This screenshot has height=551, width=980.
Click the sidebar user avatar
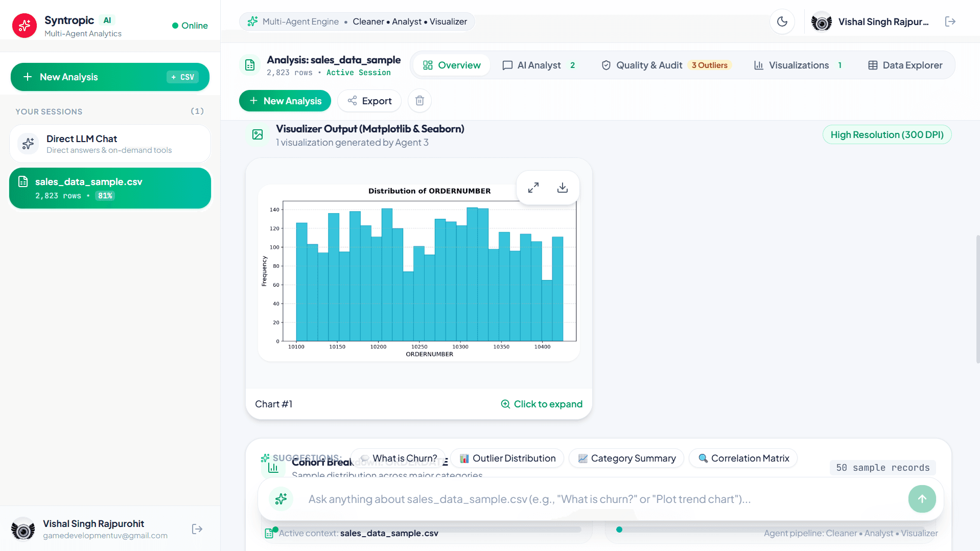(x=23, y=529)
